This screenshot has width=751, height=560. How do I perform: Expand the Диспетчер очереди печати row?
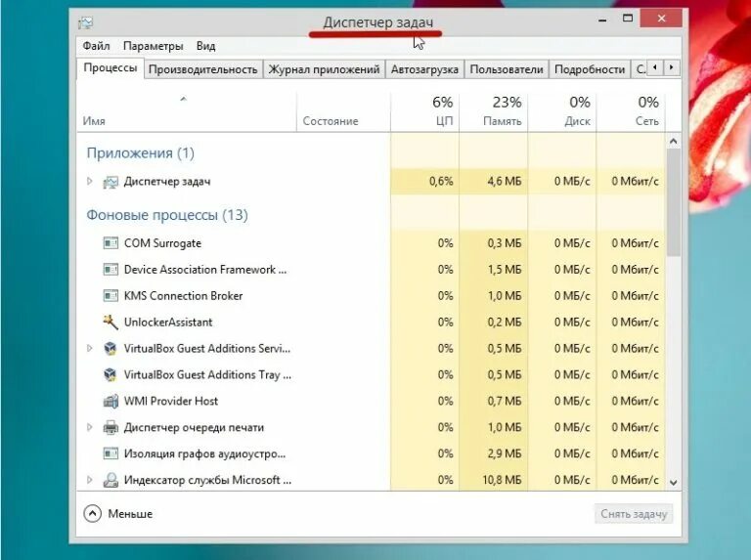click(90, 427)
